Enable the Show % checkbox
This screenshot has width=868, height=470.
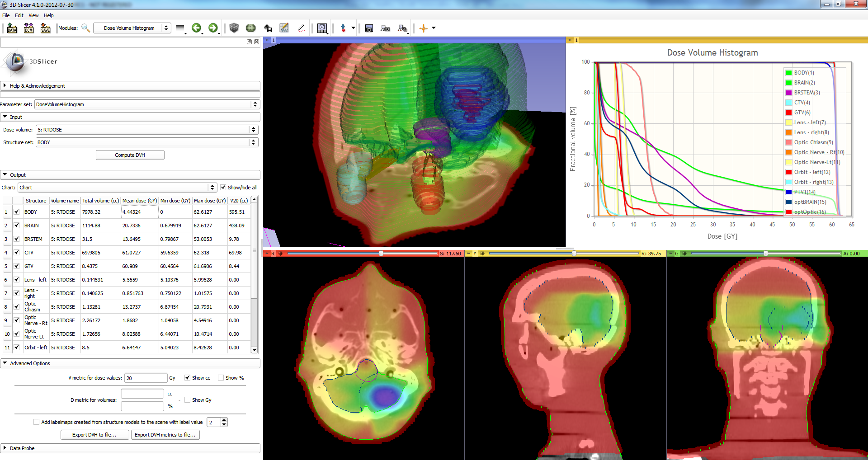pos(221,378)
